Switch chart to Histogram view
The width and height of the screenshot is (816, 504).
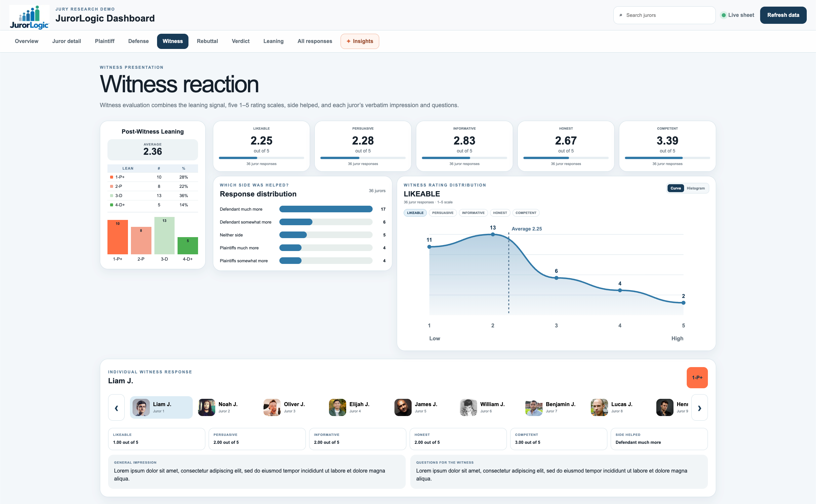(696, 188)
